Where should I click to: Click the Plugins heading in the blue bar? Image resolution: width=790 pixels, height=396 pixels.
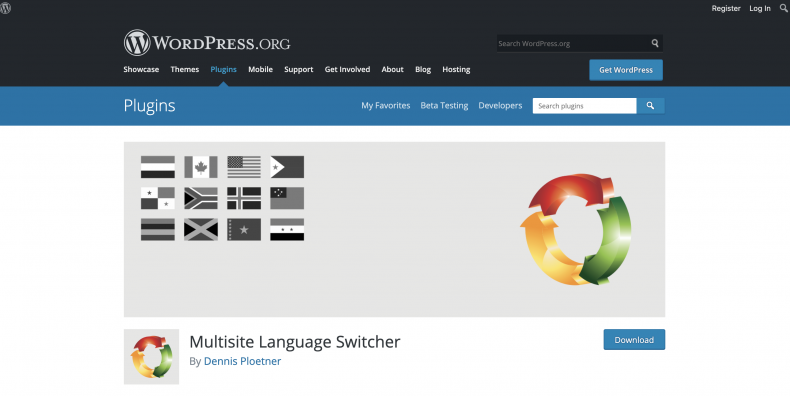149,106
